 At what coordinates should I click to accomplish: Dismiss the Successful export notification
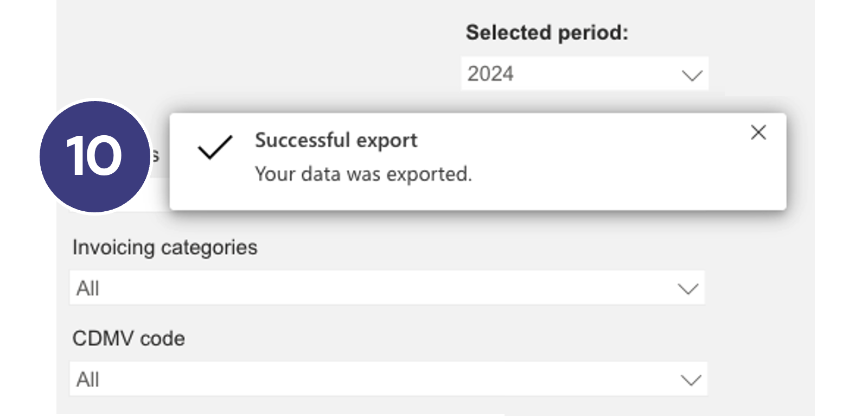[758, 133]
